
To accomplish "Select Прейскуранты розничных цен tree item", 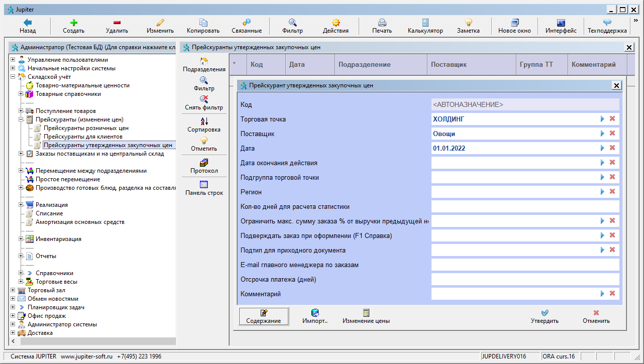I will pos(86,128).
